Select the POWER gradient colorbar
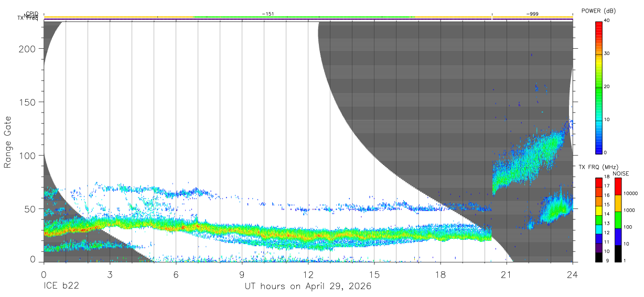 (599, 87)
